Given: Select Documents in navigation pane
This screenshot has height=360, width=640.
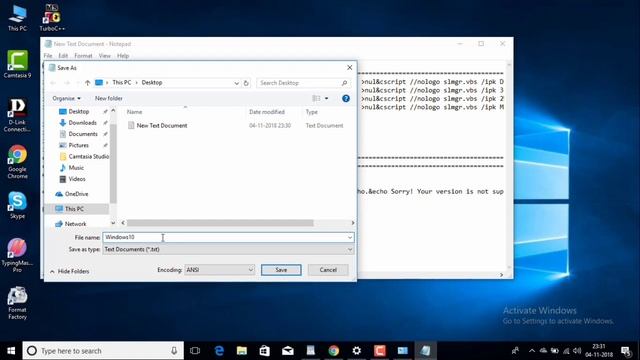Looking at the screenshot, I should coord(83,134).
